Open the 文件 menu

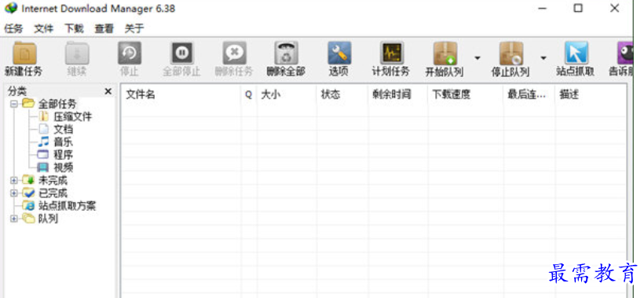[x=44, y=29]
